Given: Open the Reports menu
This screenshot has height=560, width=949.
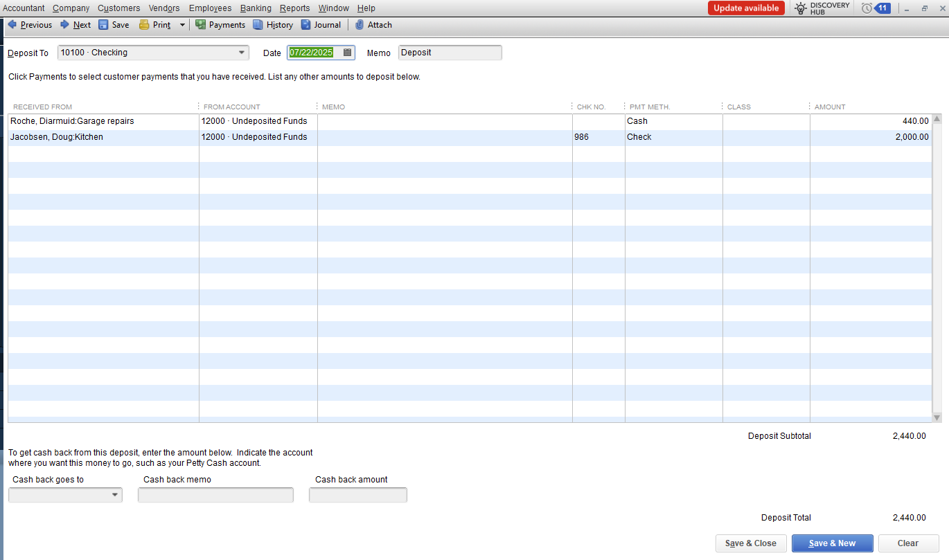Looking at the screenshot, I should pos(294,8).
